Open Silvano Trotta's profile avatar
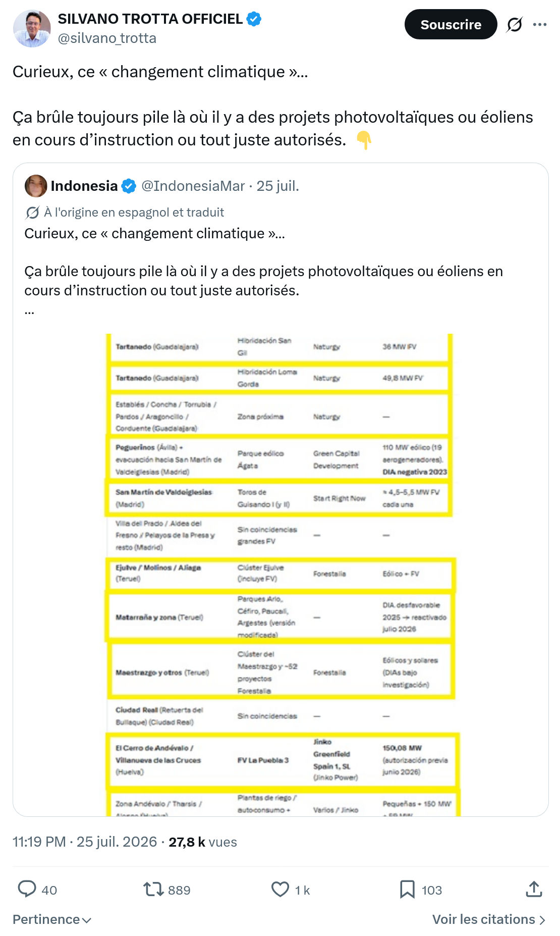Screen dimensions: 560x936 pos(32,28)
